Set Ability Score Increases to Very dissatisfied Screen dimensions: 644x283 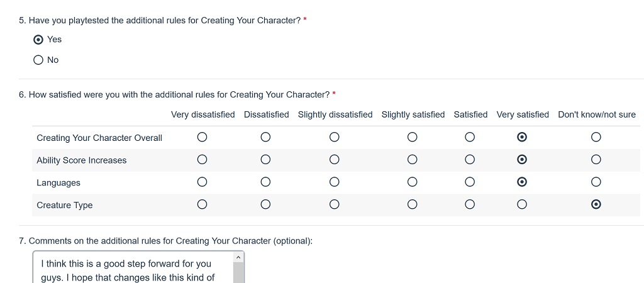[202, 159]
